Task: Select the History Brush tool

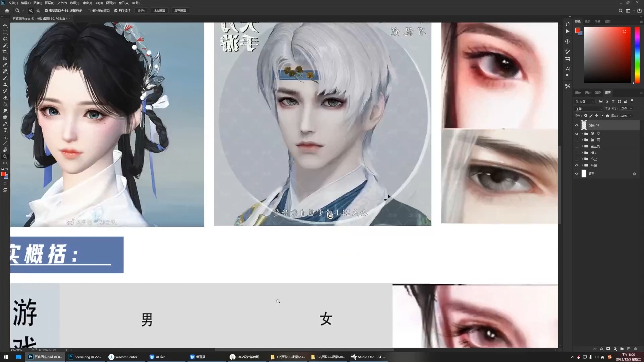Action: click(5, 91)
